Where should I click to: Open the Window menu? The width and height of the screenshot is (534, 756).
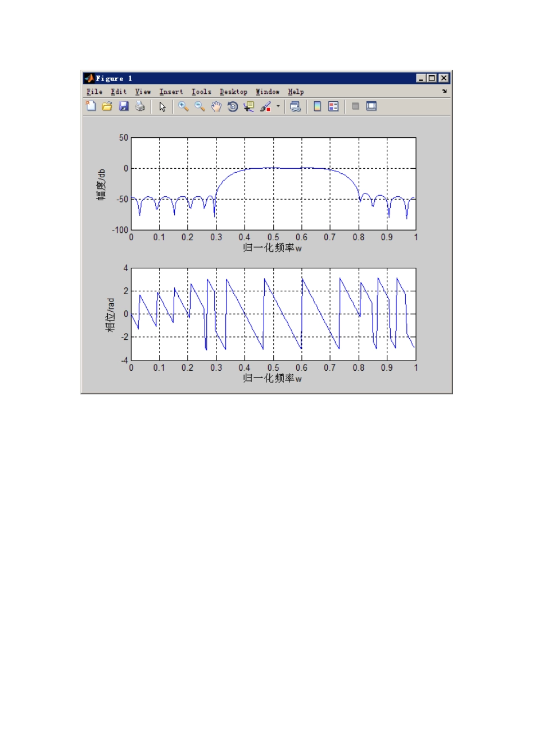click(268, 92)
